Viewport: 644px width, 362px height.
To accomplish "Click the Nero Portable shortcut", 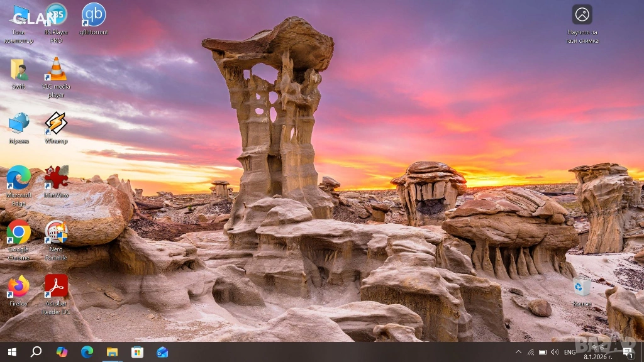I will [x=56, y=233].
